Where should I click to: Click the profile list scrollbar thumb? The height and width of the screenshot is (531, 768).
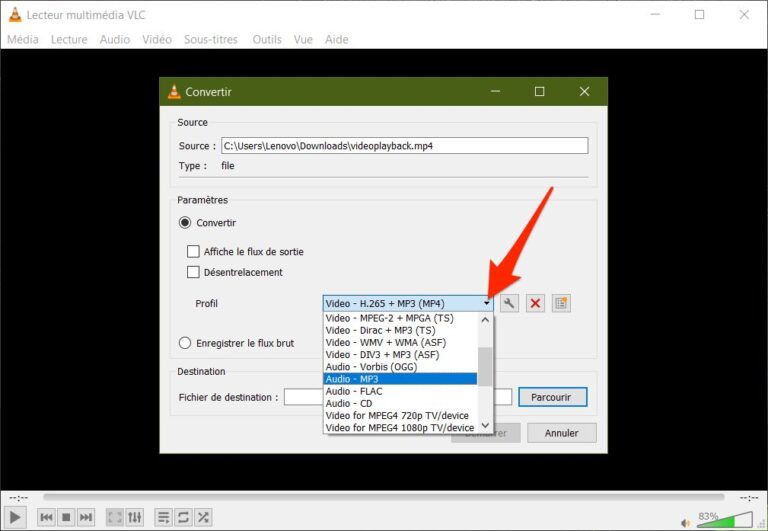(485, 367)
